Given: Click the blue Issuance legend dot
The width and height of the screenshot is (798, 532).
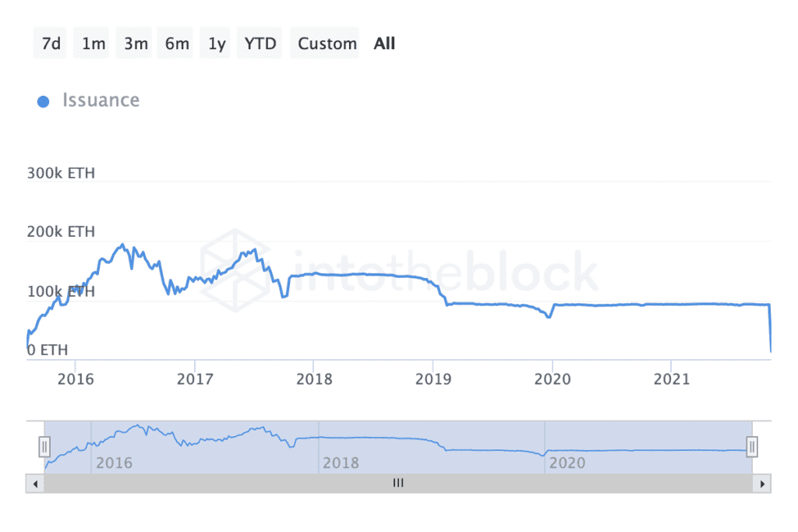Looking at the screenshot, I should click(44, 101).
